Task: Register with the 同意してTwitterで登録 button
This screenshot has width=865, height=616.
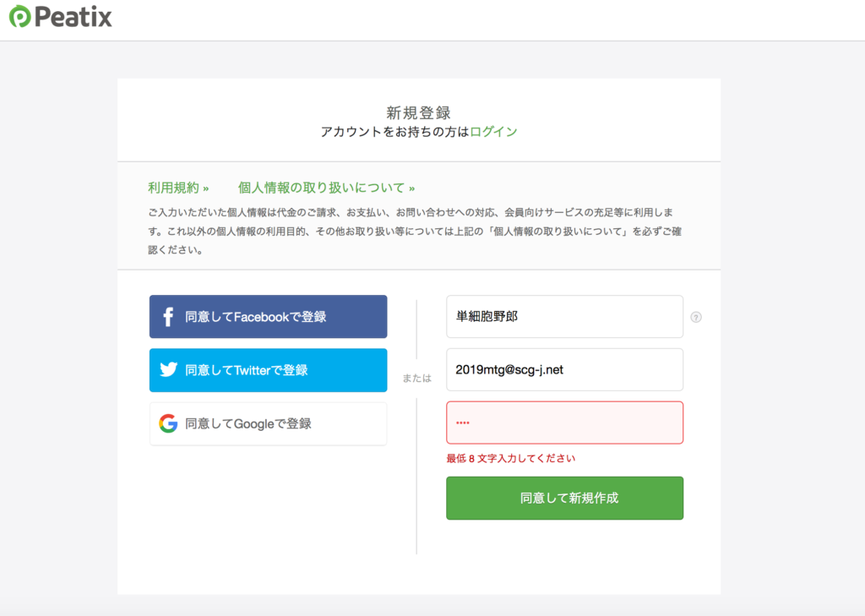Action: [x=268, y=370]
